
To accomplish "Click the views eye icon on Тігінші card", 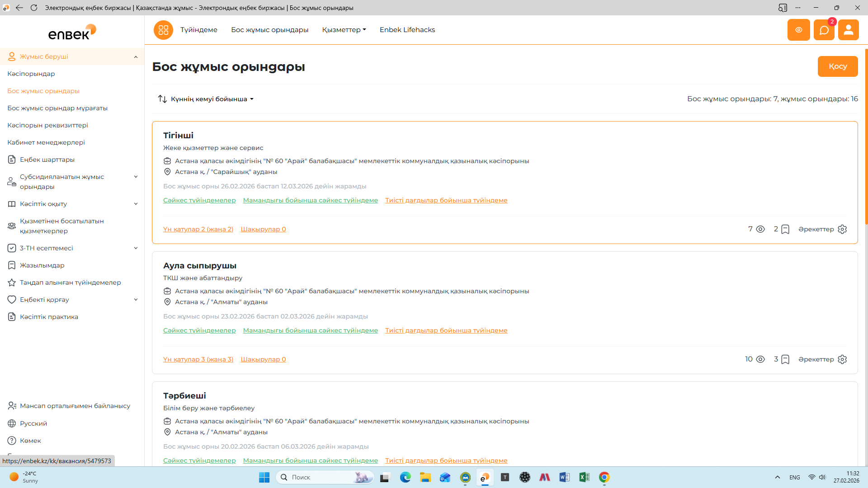I will (x=760, y=229).
